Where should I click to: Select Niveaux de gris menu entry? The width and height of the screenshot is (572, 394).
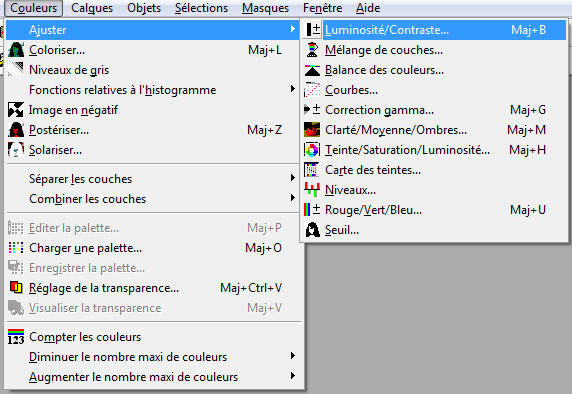tap(153, 70)
